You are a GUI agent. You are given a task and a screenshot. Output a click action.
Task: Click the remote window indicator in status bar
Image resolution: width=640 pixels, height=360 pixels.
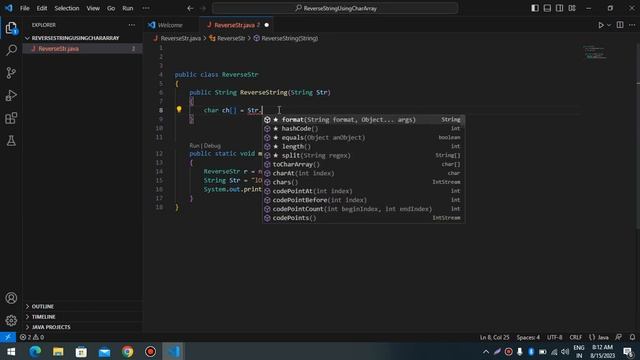coord(8,337)
